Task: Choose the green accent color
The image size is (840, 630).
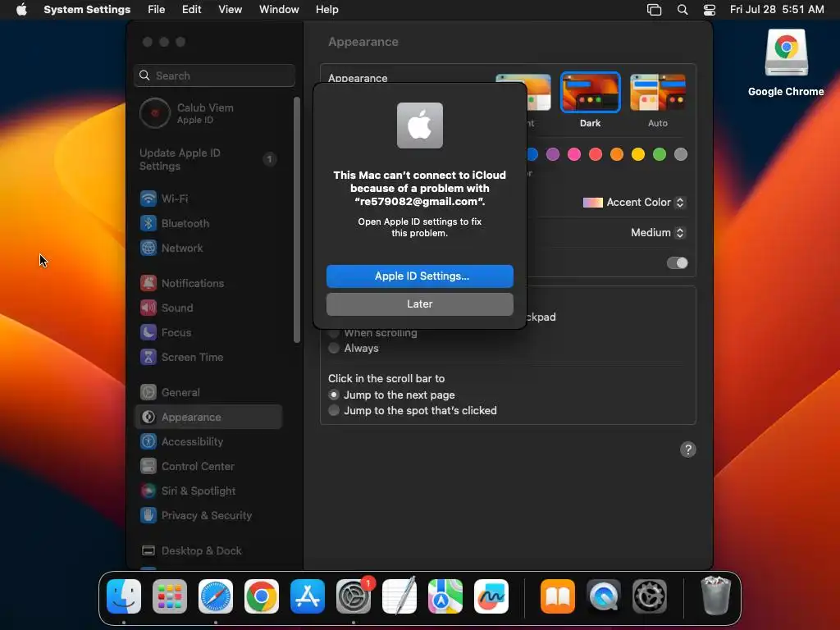Action: click(x=660, y=154)
